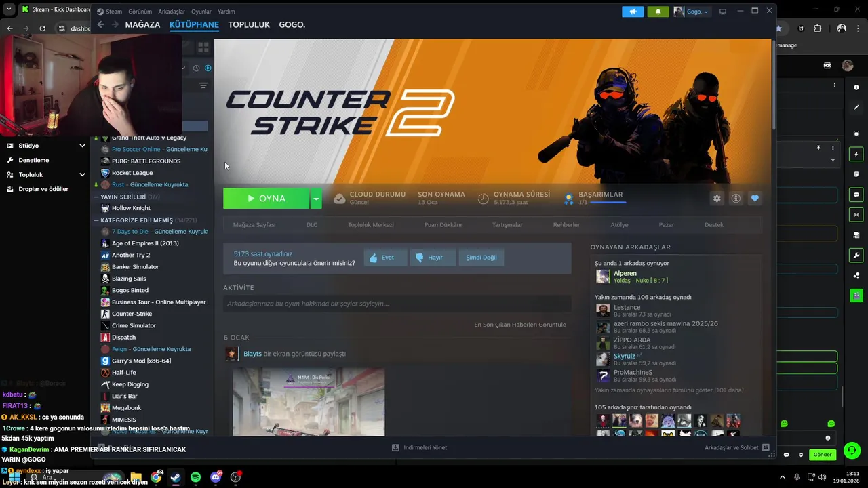
Task: Switch library to grid view icon
Action: click(x=203, y=47)
